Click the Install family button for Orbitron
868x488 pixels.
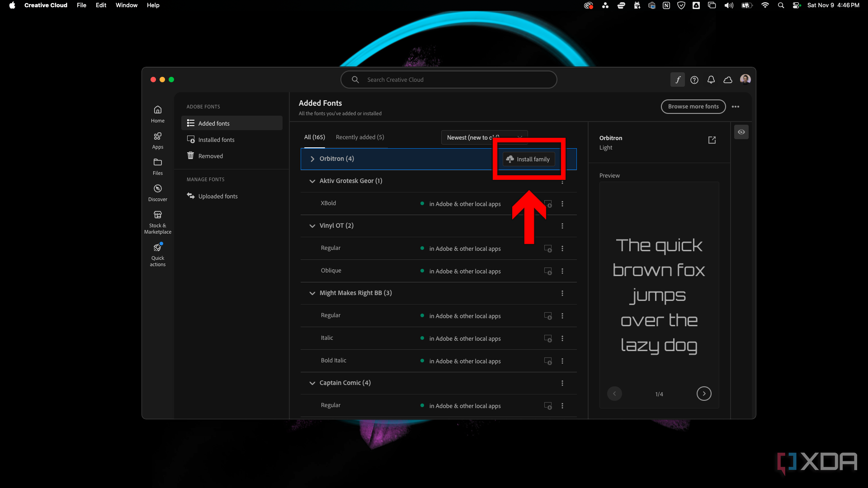[528, 159]
